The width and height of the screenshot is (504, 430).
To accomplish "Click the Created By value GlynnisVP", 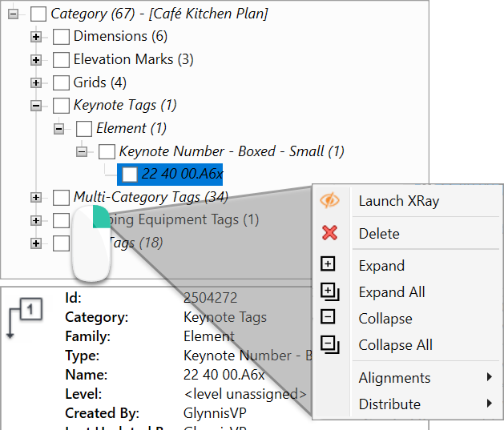I will (x=215, y=413).
